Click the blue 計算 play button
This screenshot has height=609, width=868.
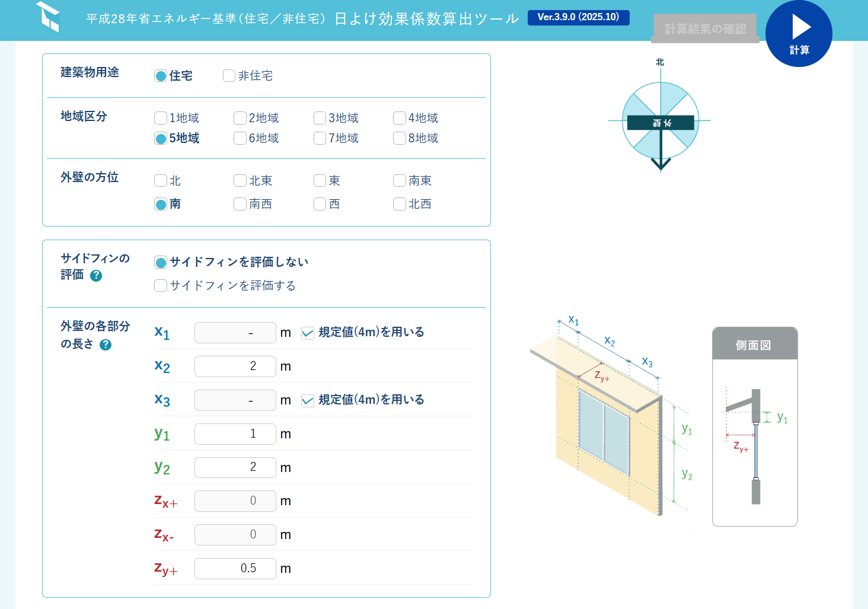[x=799, y=33]
